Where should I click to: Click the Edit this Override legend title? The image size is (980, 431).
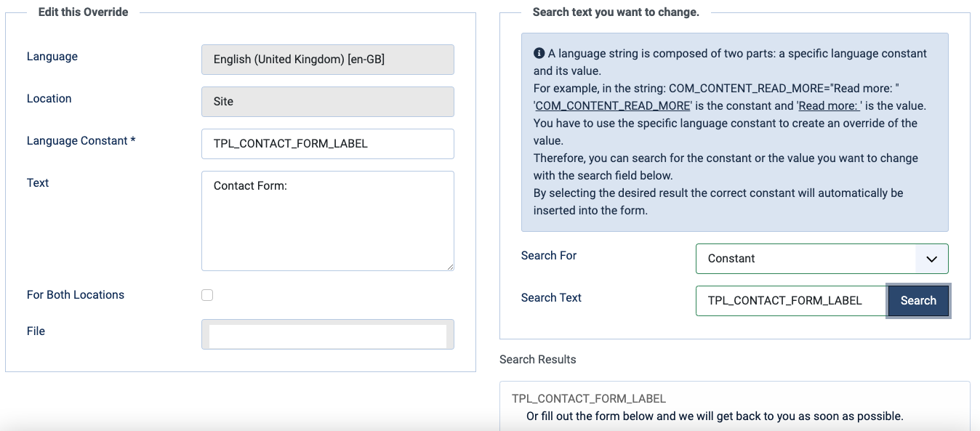83,12
